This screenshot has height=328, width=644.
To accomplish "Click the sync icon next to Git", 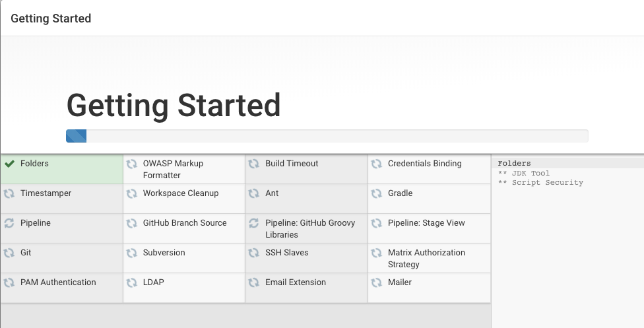I will click(9, 253).
